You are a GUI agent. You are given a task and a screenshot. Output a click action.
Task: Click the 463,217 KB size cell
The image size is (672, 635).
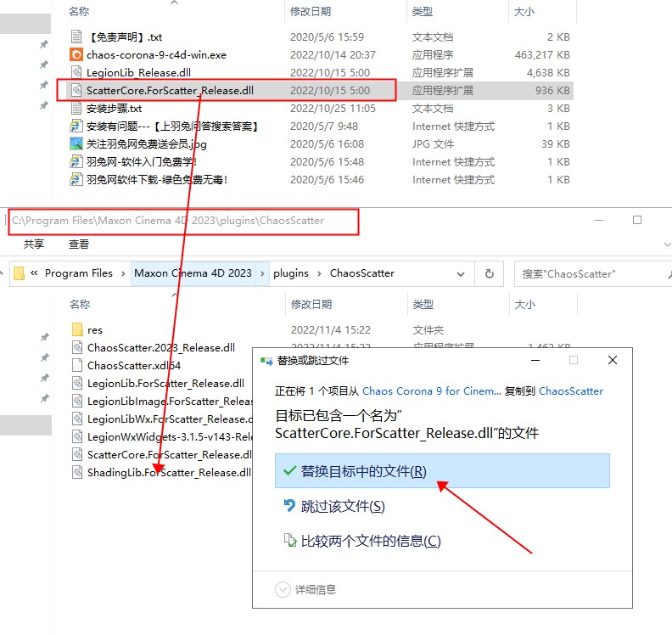point(542,55)
